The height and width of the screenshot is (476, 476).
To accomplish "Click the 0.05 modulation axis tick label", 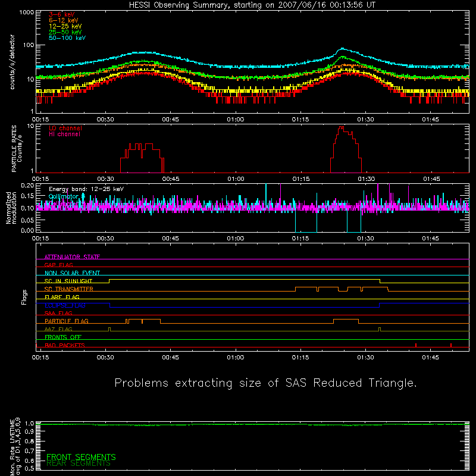I will coord(27,220).
